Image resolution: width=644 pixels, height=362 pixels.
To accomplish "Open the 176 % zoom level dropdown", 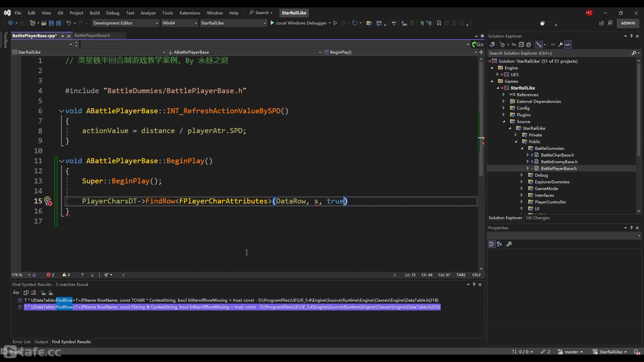I will pyautogui.click(x=21, y=275).
